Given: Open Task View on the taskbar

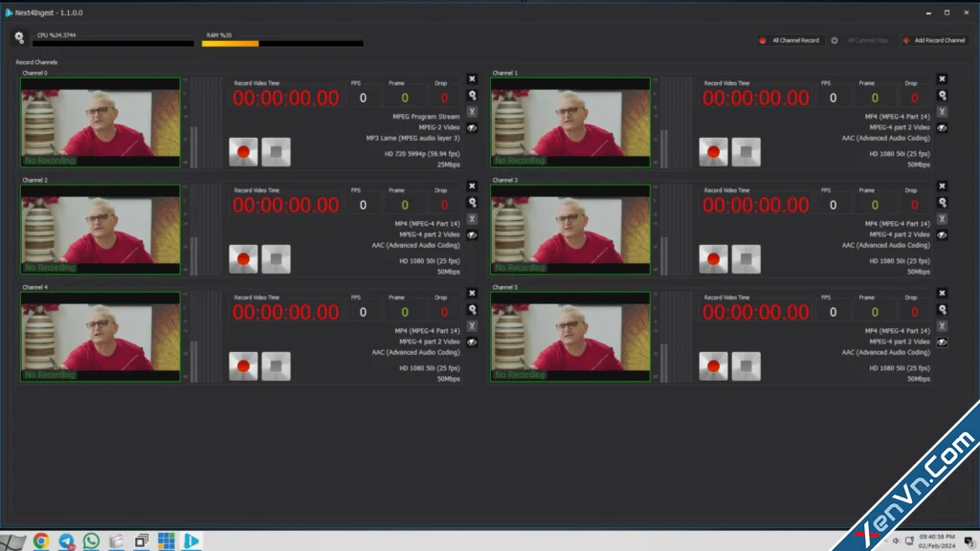Looking at the screenshot, I should 142,541.
